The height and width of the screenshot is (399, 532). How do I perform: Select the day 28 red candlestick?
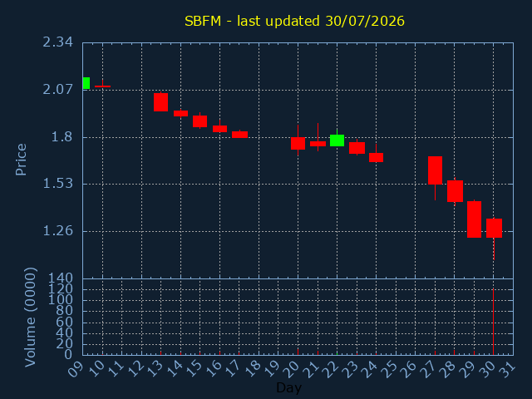tap(455, 191)
